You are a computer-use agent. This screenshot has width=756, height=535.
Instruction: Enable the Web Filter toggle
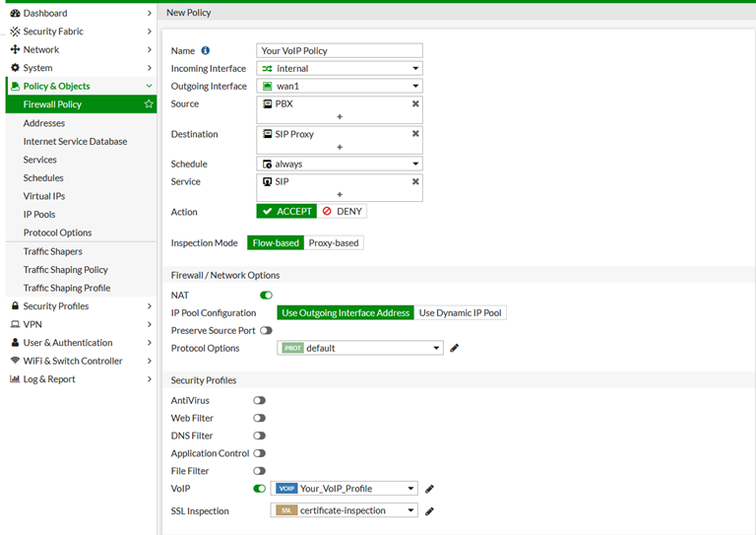tap(259, 419)
